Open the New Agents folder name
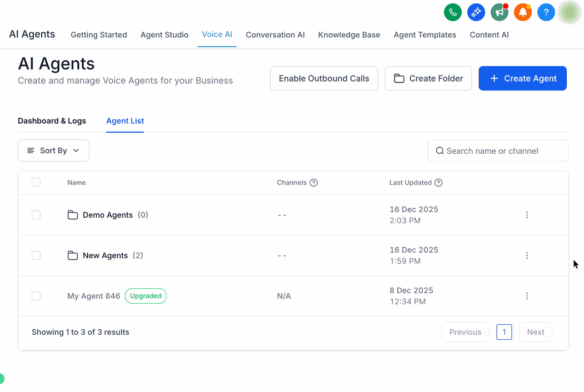The image size is (584, 392). pos(105,255)
